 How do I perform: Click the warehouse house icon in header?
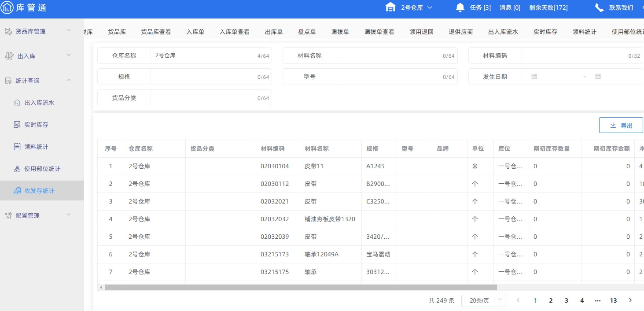point(390,7)
